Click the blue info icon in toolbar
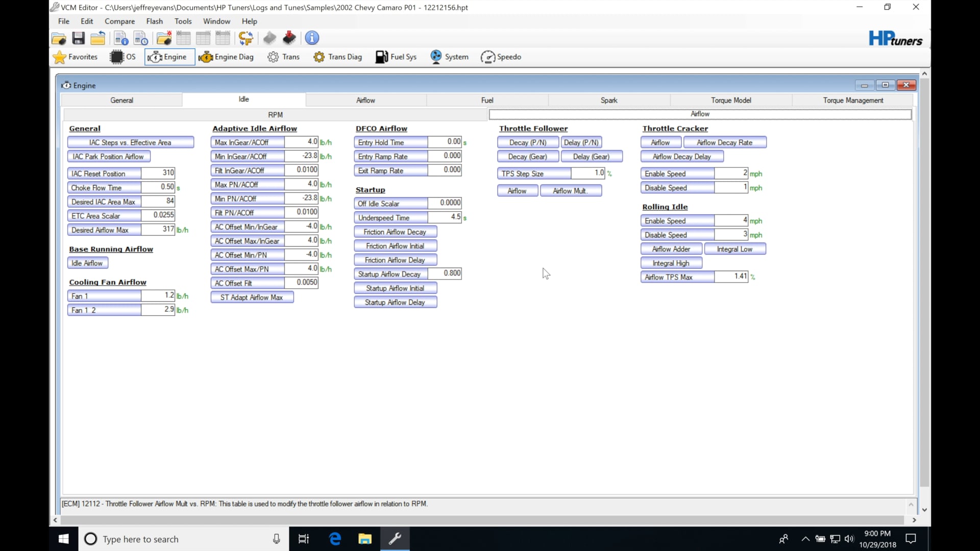Image resolution: width=980 pixels, height=551 pixels. pos(312,38)
